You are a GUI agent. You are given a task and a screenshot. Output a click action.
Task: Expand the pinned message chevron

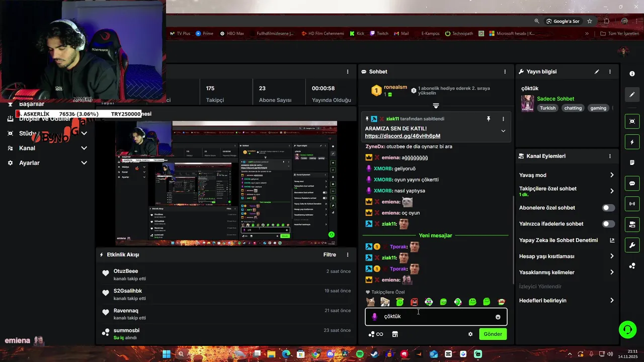tap(503, 131)
